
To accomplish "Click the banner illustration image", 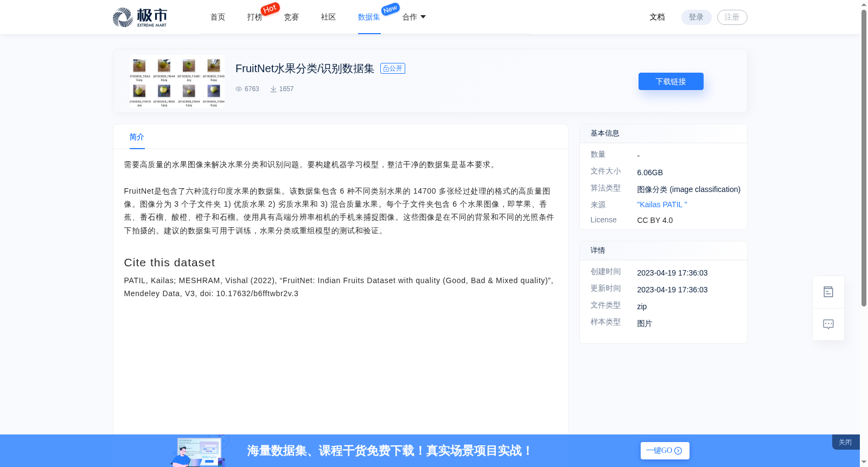I will click(x=200, y=451).
